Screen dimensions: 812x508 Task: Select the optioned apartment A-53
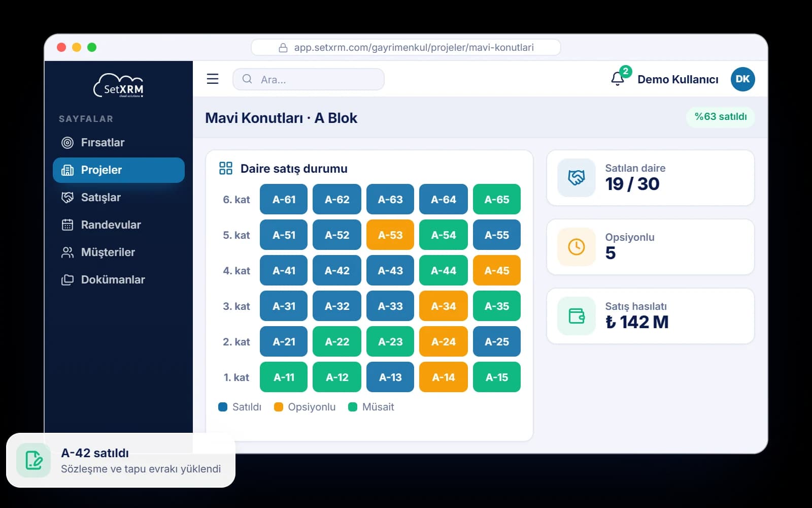point(390,235)
